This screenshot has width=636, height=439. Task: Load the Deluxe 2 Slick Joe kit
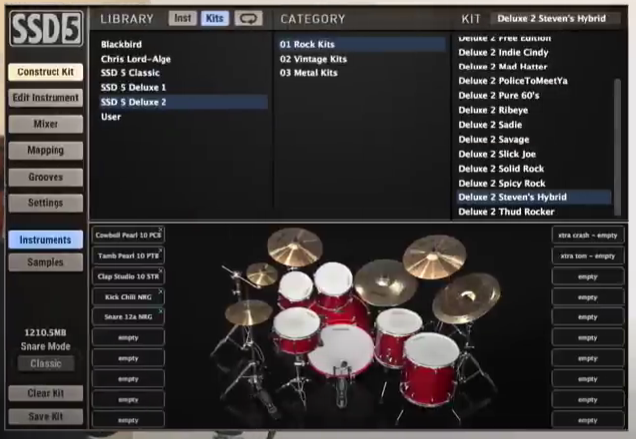[534, 154]
